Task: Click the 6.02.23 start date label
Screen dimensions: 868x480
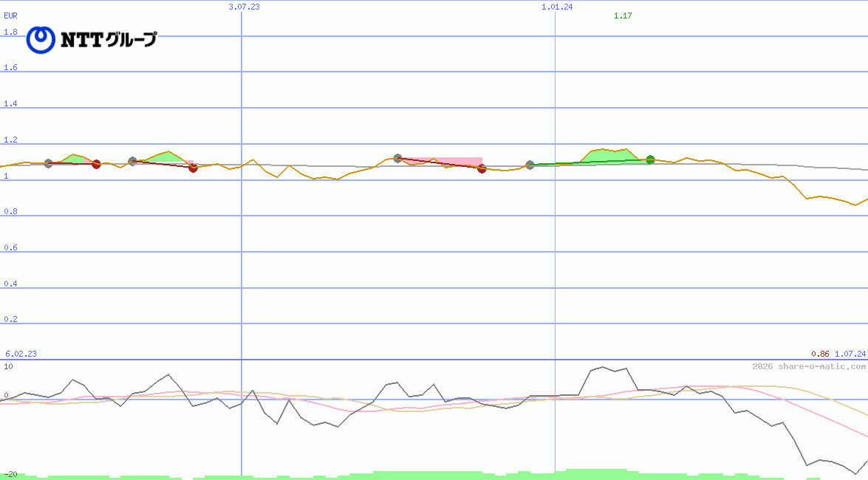Action: point(21,354)
